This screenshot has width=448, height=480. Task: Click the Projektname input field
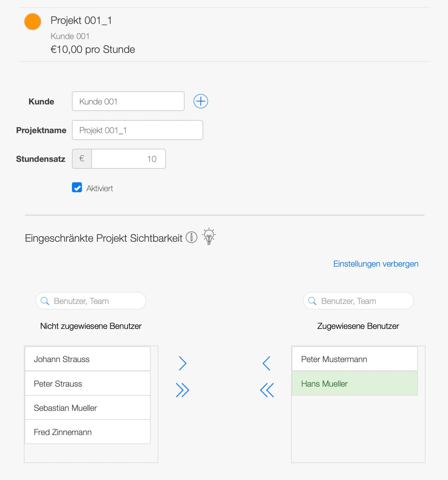[137, 130]
